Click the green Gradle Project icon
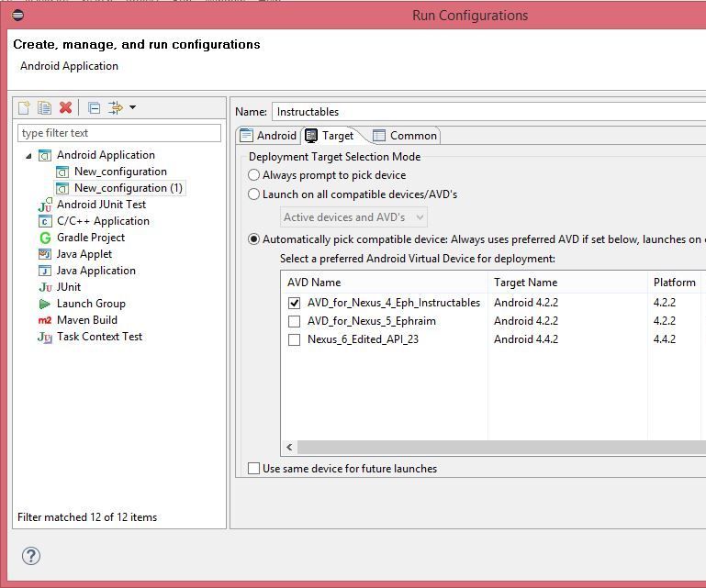This screenshot has width=706, height=588. coord(45,238)
